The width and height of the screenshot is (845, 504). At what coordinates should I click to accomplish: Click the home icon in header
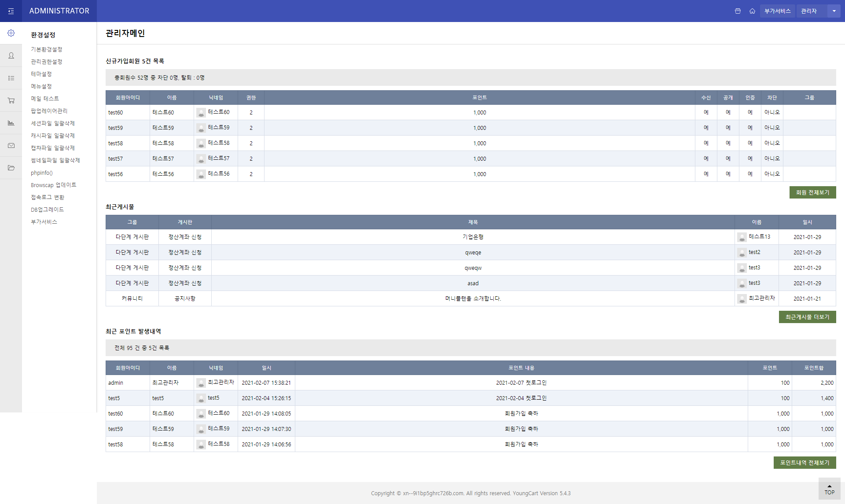(x=752, y=11)
